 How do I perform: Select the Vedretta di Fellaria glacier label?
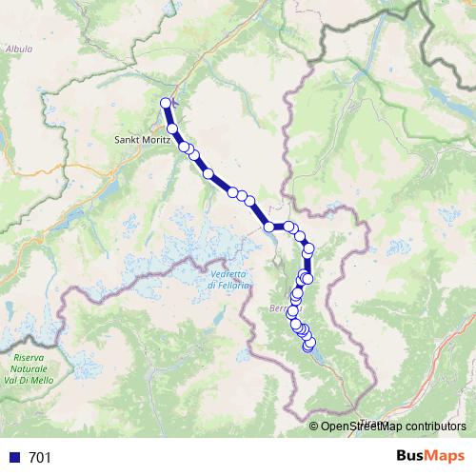(228, 280)
